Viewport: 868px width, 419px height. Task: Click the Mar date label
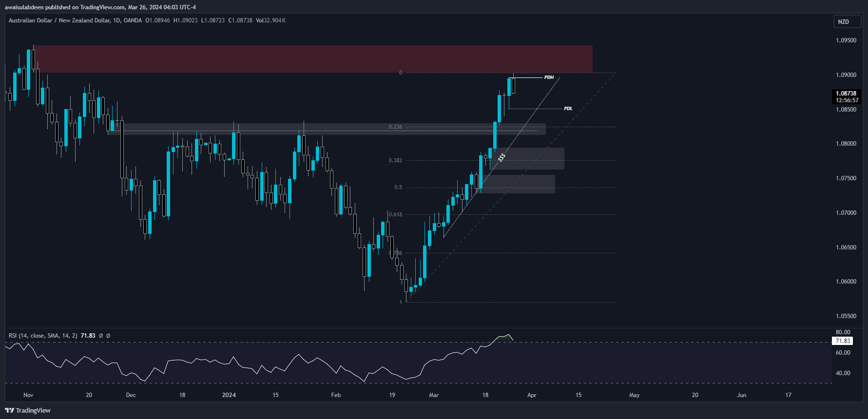pyautogui.click(x=434, y=395)
